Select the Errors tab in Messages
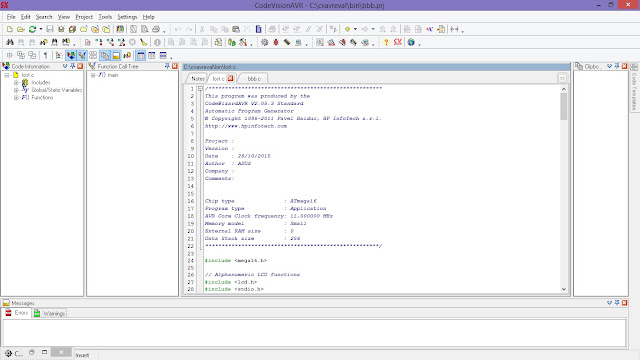Image resolution: width=640 pixels, height=360 pixels. point(17,313)
